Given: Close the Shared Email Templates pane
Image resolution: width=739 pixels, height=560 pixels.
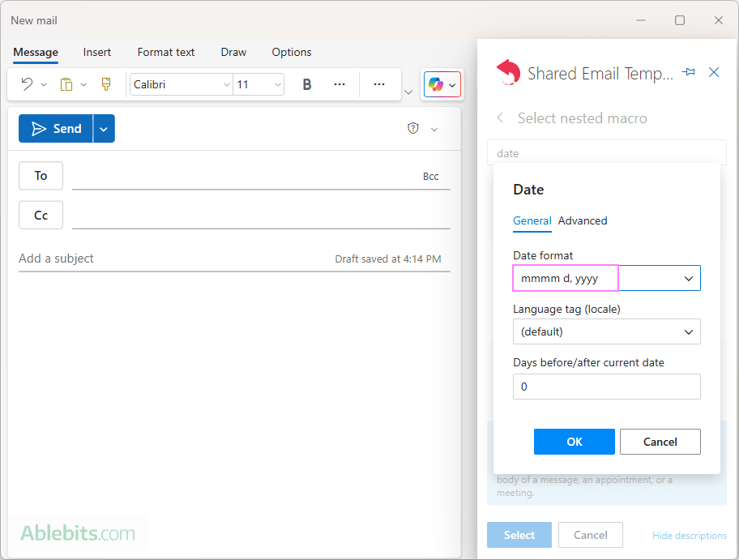Looking at the screenshot, I should 714,72.
